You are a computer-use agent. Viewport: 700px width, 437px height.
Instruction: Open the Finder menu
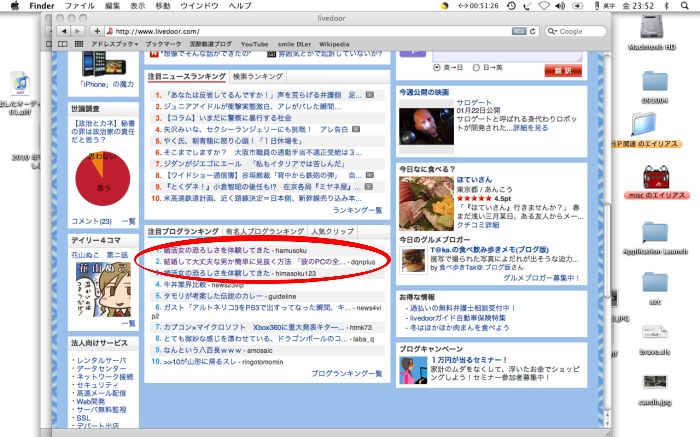click(x=42, y=6)
